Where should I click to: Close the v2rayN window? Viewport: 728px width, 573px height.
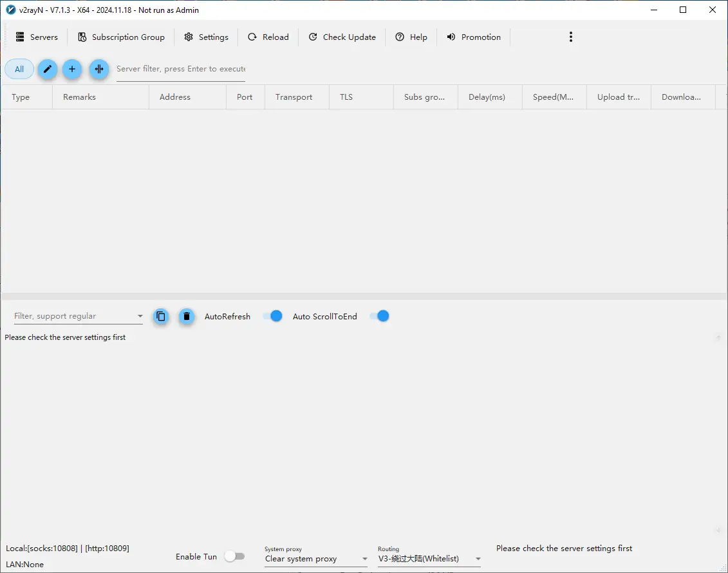[712, 10]
